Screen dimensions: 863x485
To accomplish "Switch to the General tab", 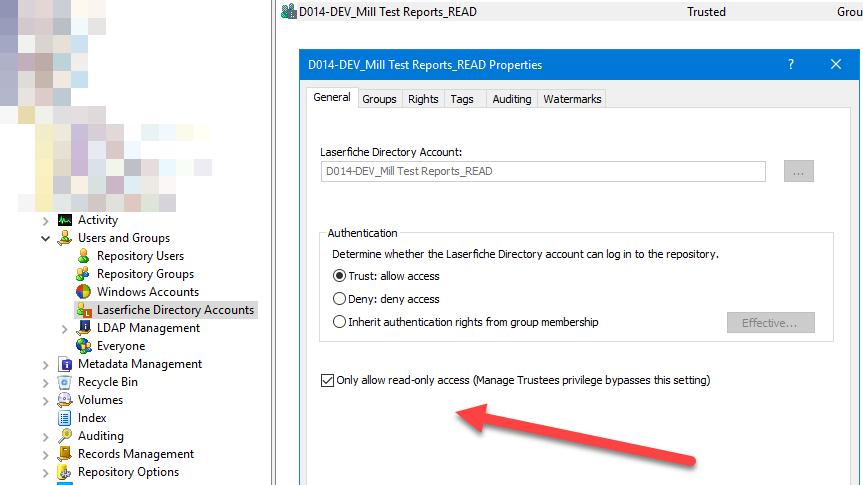I will 332,97.
